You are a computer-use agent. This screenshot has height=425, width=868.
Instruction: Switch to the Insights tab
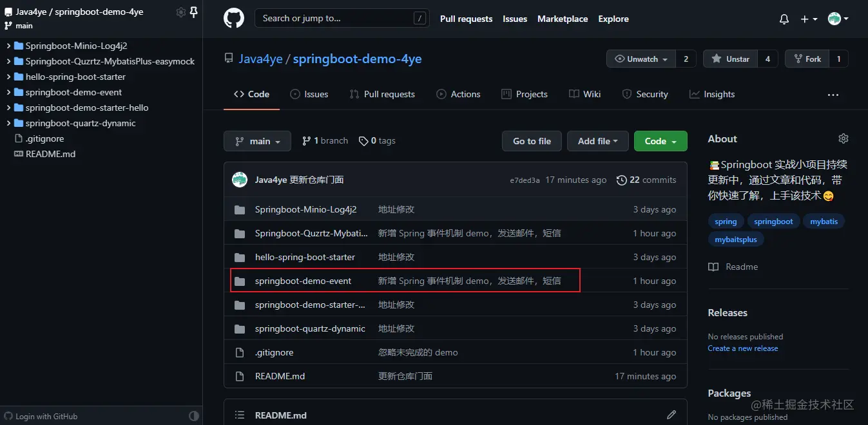[x=712, y=94]
